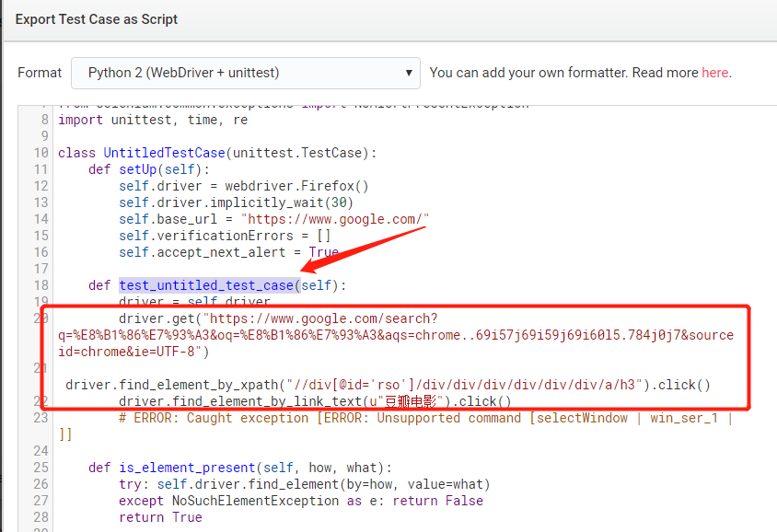777x532 pixels.
Task: Click the 'import unittest, time, re' line
Action: (153, 120)
